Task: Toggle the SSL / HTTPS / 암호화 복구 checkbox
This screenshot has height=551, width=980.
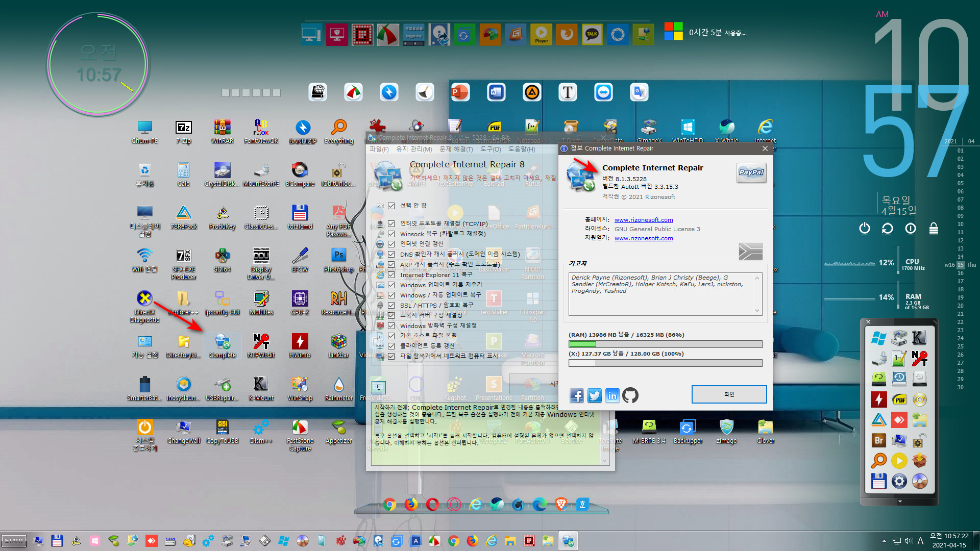Action: tap(391, 305)
